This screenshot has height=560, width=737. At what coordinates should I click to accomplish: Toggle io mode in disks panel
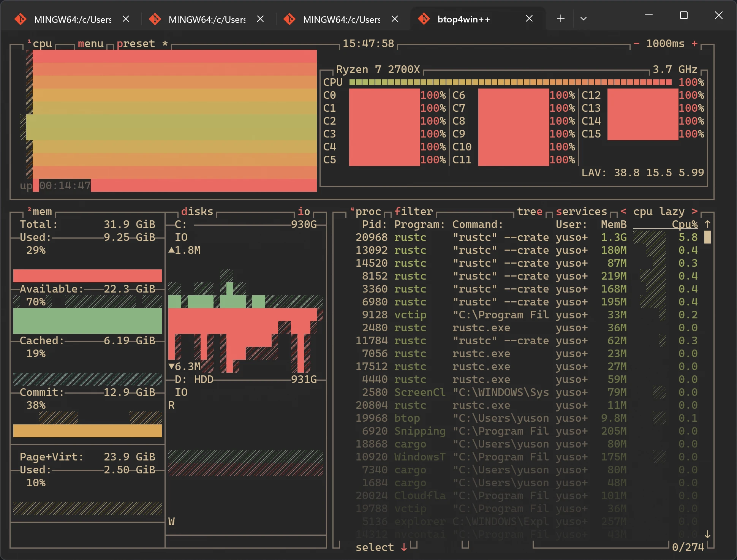pos(304,211)
